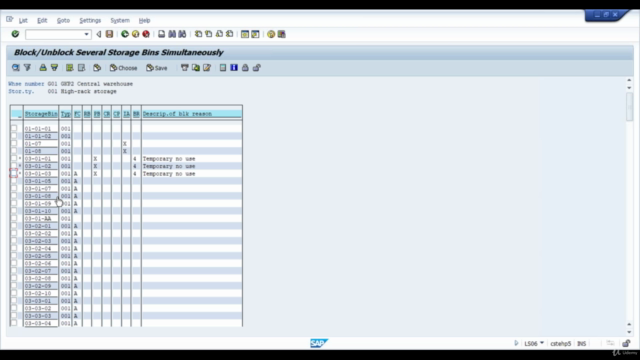The width and height of the screenshot is (640, 360).
Task: Open the System menu
Action: (120, 20)
